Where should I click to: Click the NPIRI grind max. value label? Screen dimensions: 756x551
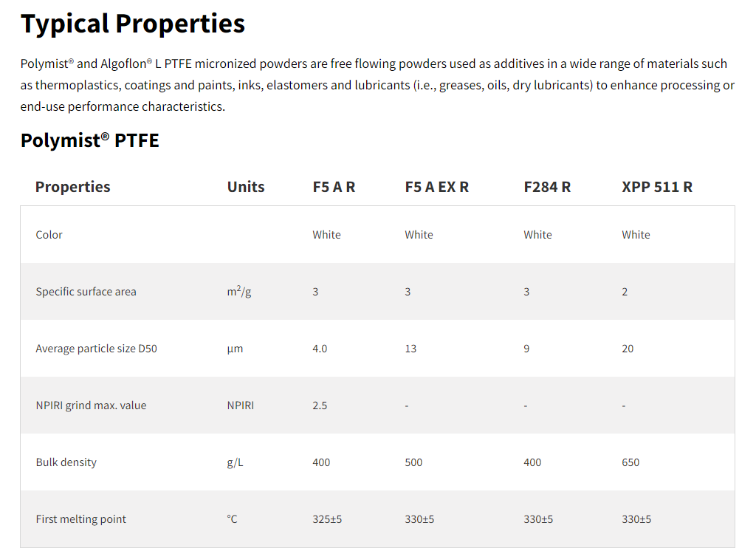pos(91,405)
